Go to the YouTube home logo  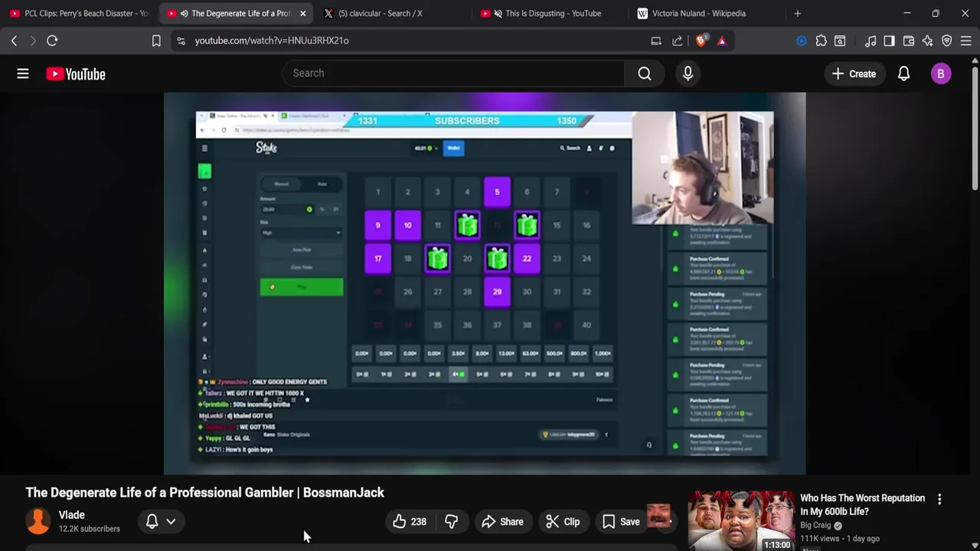click(75, 73)
